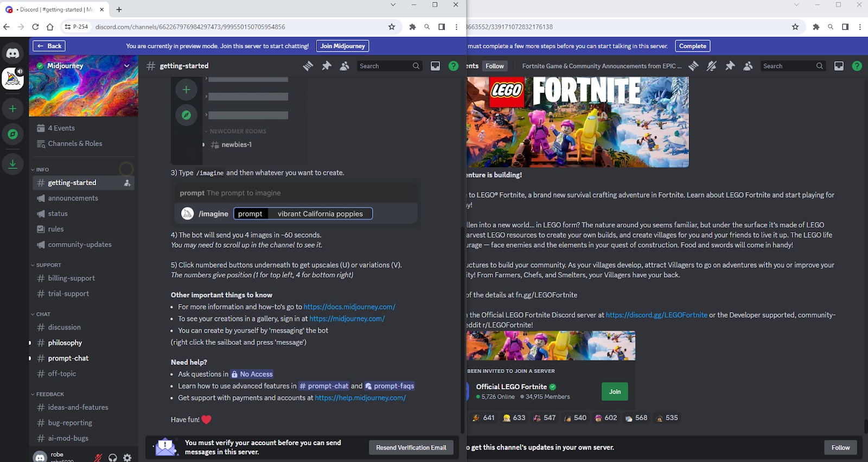Viewport: 868px width, 462px height.
Task: Click Search field in Midjourney window
Action: (390, 66)
